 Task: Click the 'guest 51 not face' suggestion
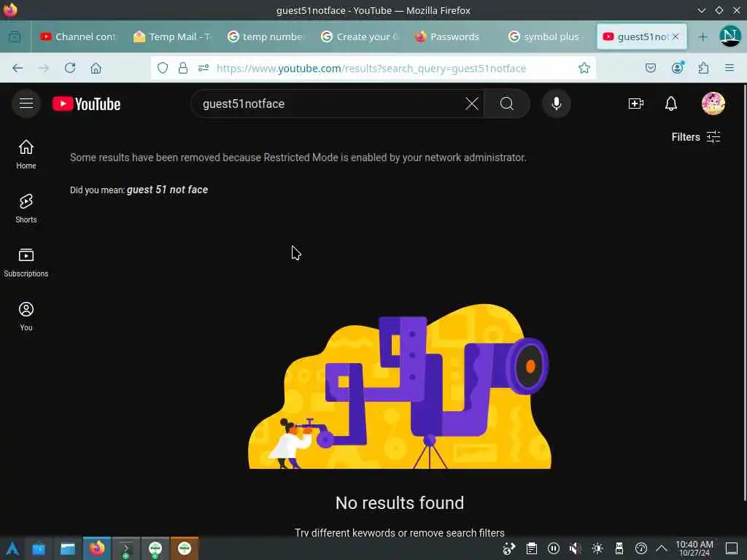167,190
